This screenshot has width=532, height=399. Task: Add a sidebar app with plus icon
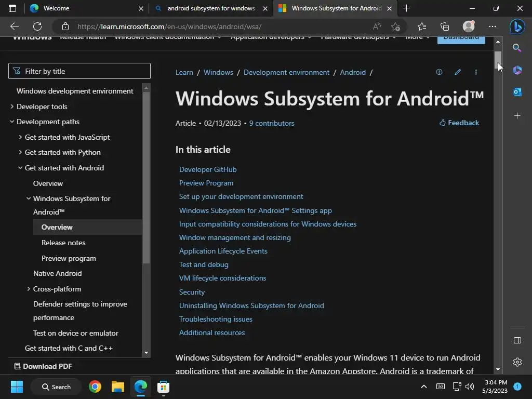pos(517,116)
